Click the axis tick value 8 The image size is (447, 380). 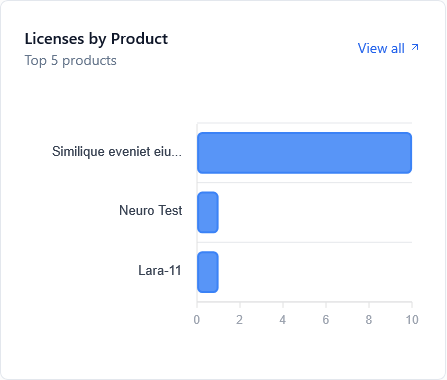click(369, 320)
